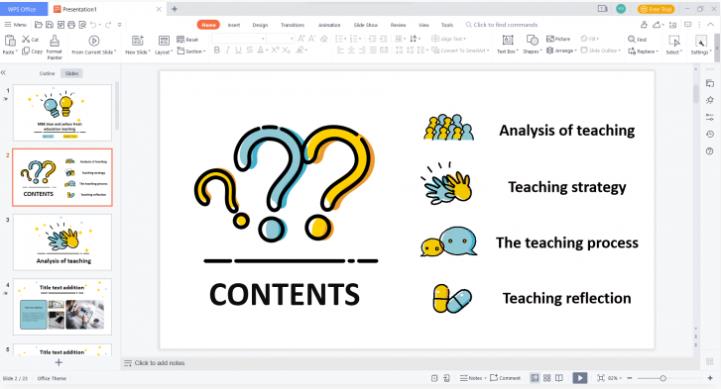Viewport: 721px width, 389px height.
Task: Click the Save quick-access icon
Action: point(50,25)
